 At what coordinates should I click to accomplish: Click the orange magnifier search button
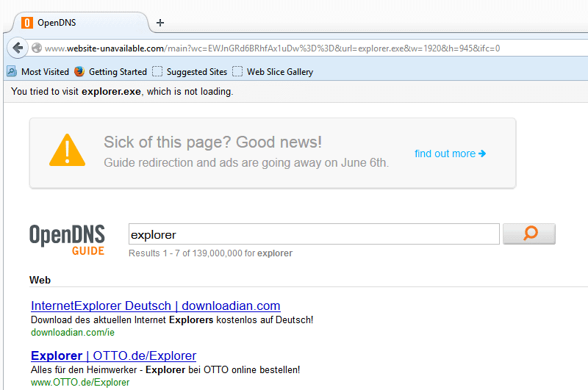[x=529, y=234]
